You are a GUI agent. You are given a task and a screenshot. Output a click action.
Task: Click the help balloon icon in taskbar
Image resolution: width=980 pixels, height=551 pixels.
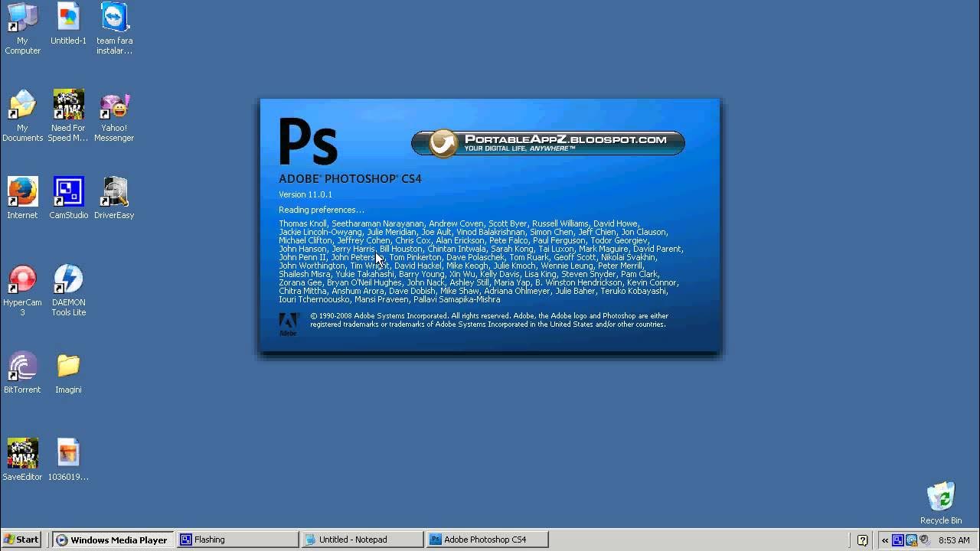(862, 540)
